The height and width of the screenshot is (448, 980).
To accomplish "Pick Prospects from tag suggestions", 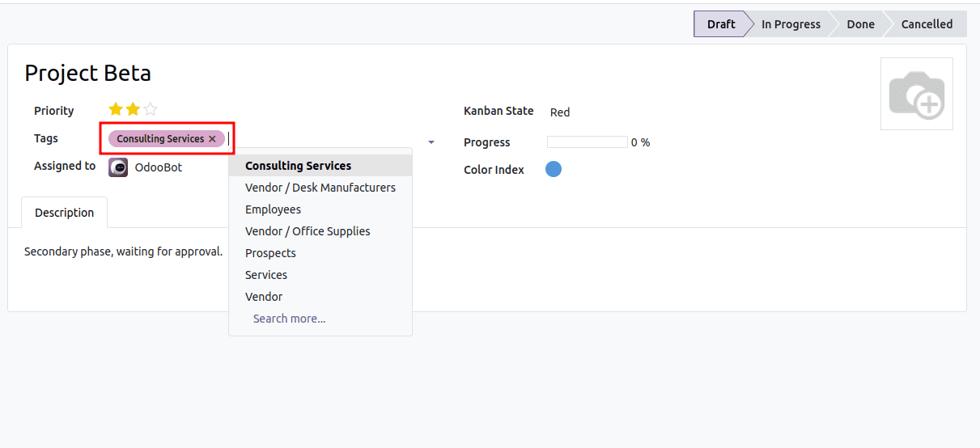I will [x=320, y=253].
